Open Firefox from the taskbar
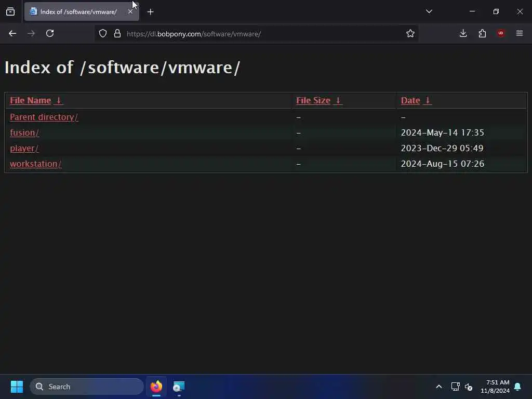Viewport: 532px width, 399px height. pyautogui.click(x=156, y=387)
